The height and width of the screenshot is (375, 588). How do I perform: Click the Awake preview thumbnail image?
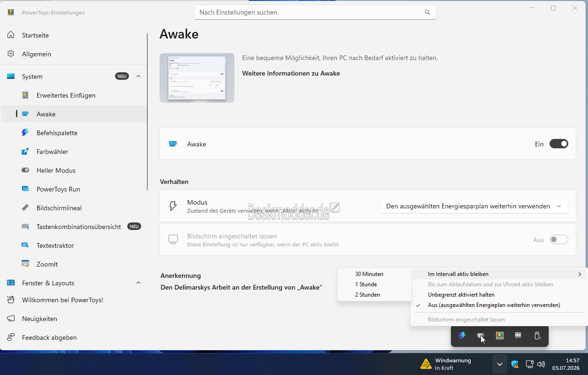point(197,78)
